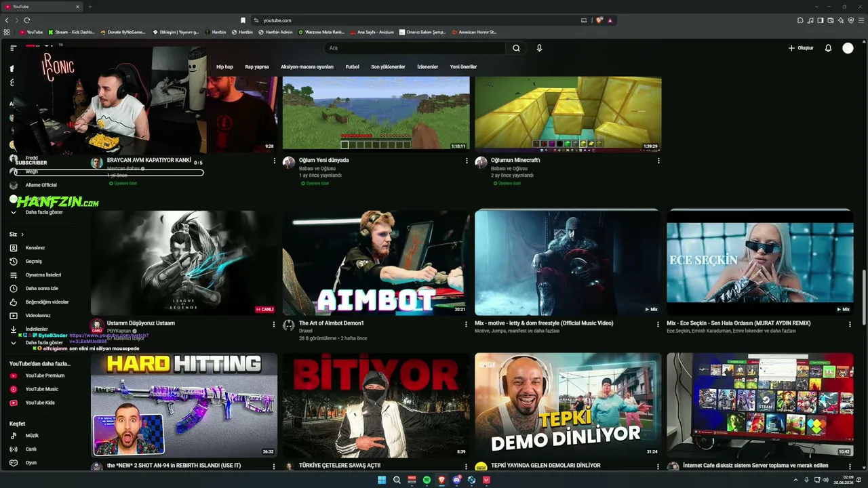This screenshot has height=488, width=868.
Task: Expand the Siz section chevron
Action: (x=22, y=235)
